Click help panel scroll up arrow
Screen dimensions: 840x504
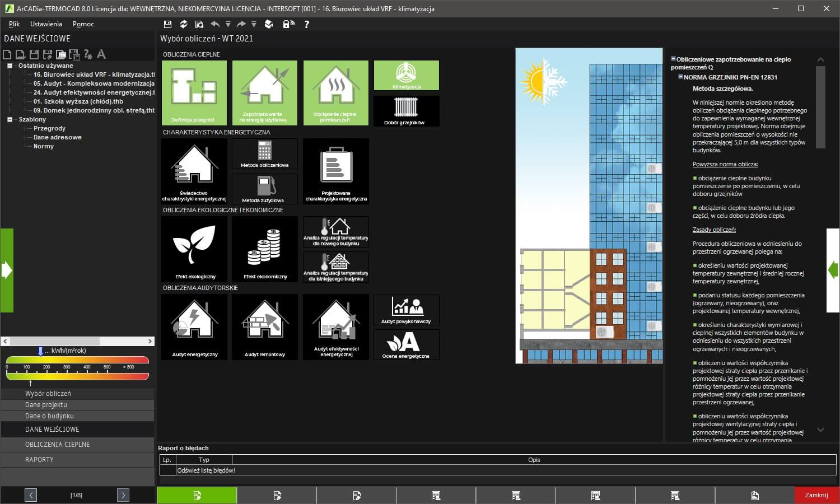click(x=820, y=59)
